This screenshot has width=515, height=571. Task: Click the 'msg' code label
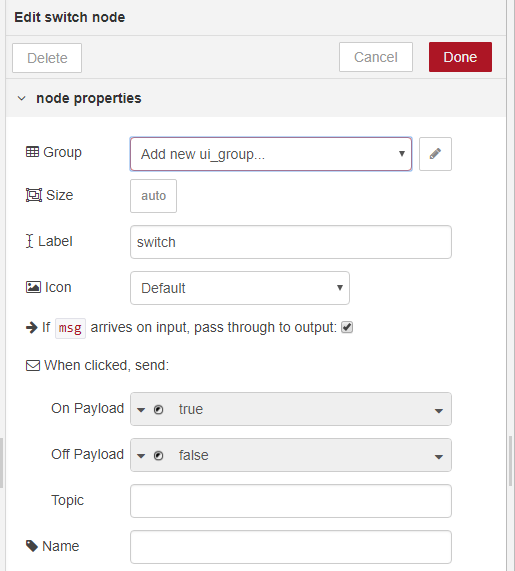(70, 328)
